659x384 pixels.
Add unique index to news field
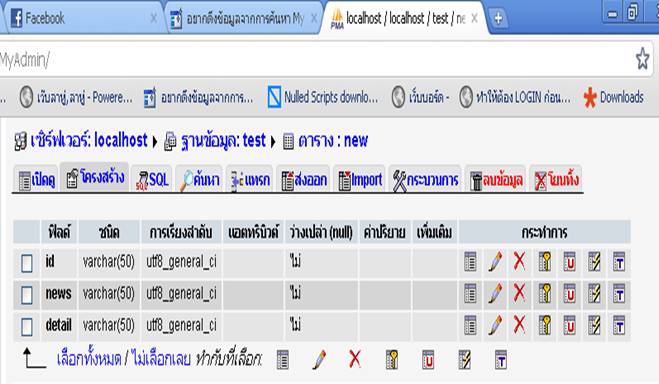pyautogui.click(x=569, y=293)
